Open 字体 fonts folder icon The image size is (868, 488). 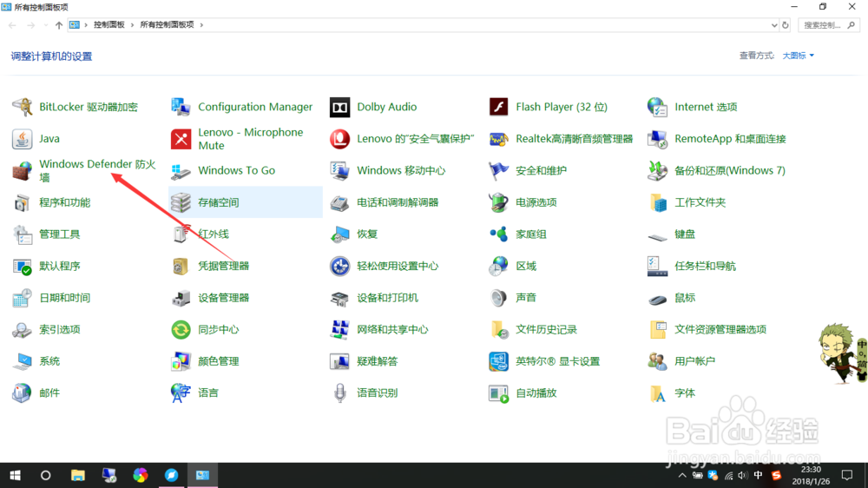point(658,392)
